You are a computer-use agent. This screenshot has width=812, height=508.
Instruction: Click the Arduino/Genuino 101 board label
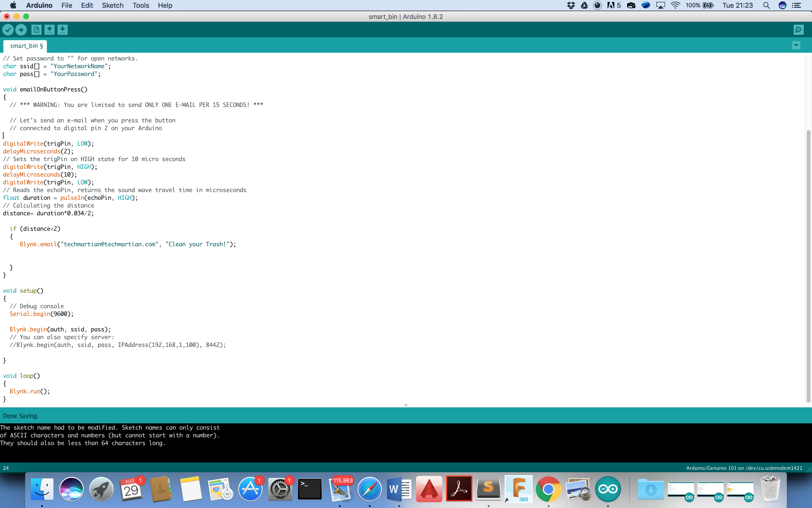pos(744,468)
